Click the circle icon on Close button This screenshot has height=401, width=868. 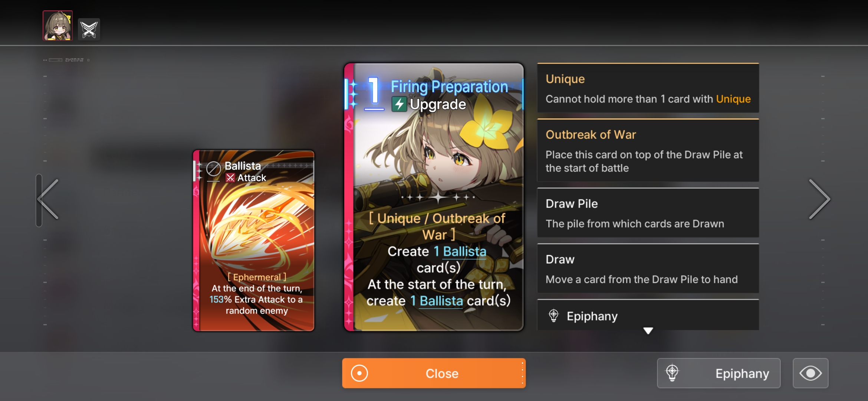pos(359,373)
